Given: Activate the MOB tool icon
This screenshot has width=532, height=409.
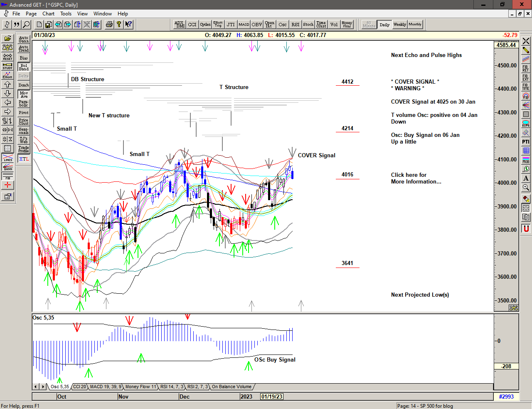Looking at the screenshot, I should click(x=526, y=160).
